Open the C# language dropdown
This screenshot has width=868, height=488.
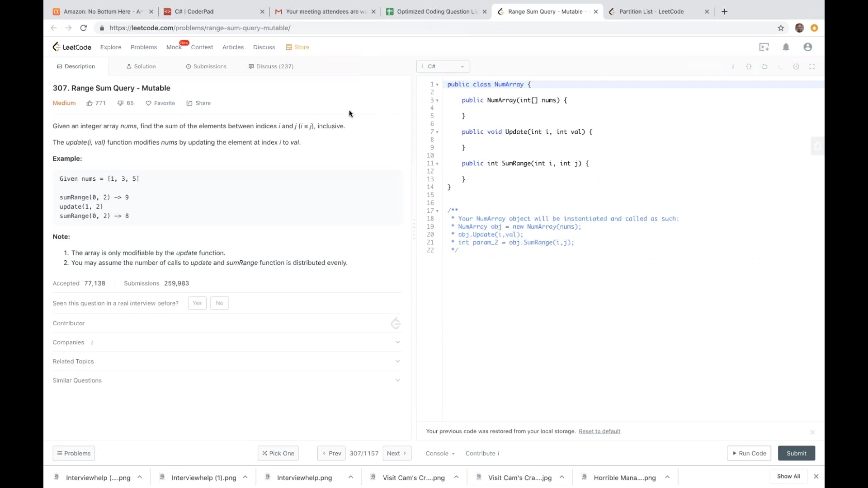click(443, 66)
